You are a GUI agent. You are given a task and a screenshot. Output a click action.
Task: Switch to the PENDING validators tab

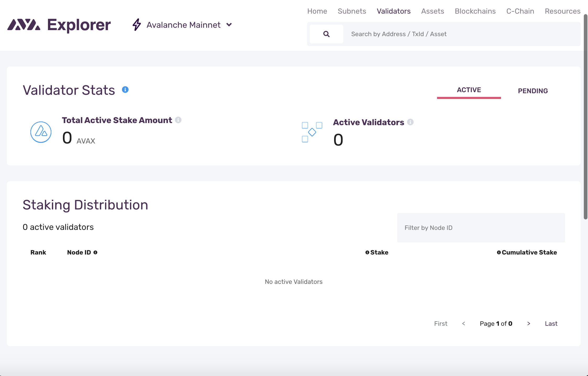click(x=532, y=91)
